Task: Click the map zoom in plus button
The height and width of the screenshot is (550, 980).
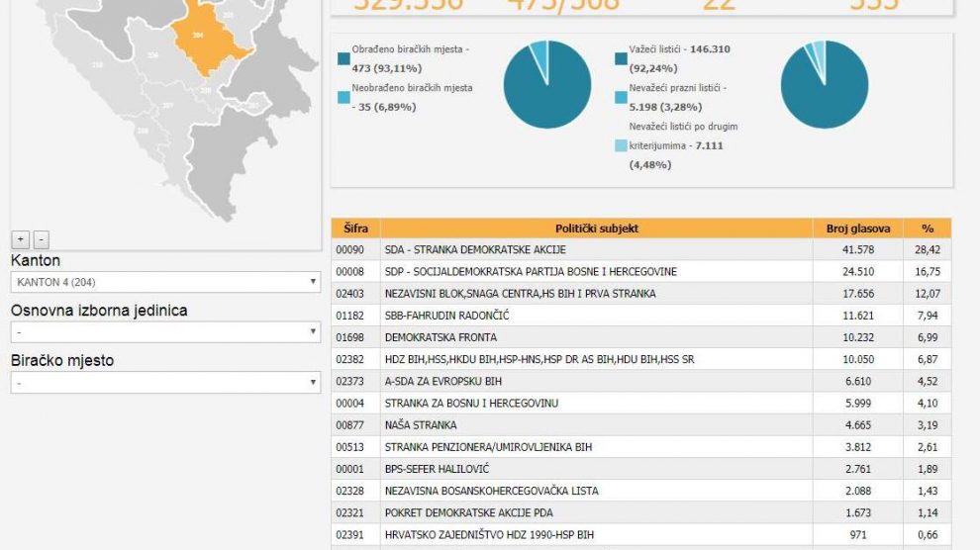Action: coord(20,239)
